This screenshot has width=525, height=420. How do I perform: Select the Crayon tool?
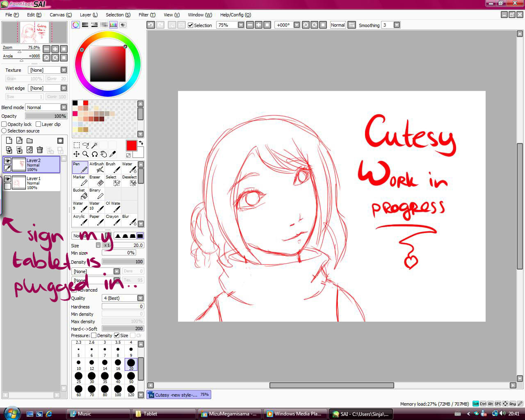[x=113, y=220]
